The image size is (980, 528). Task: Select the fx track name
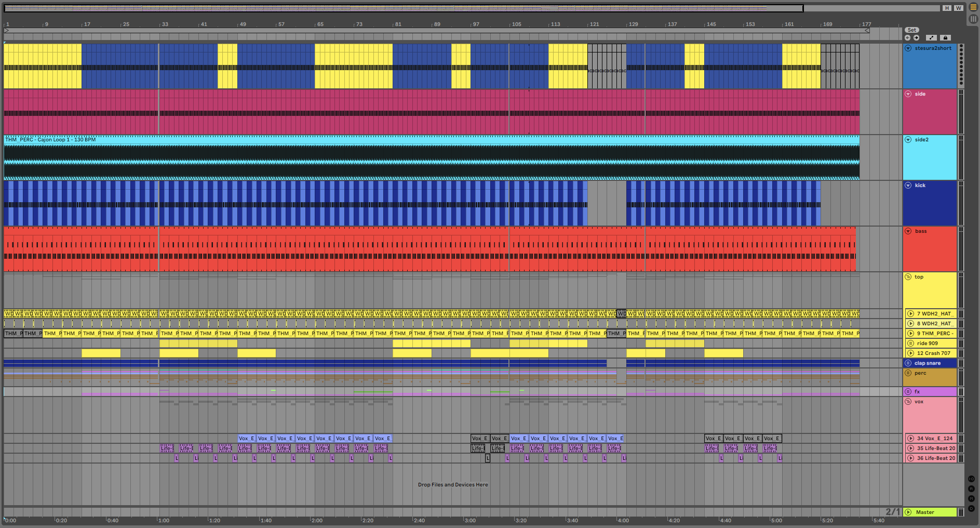pyautogui.click(x=917, y=392)
